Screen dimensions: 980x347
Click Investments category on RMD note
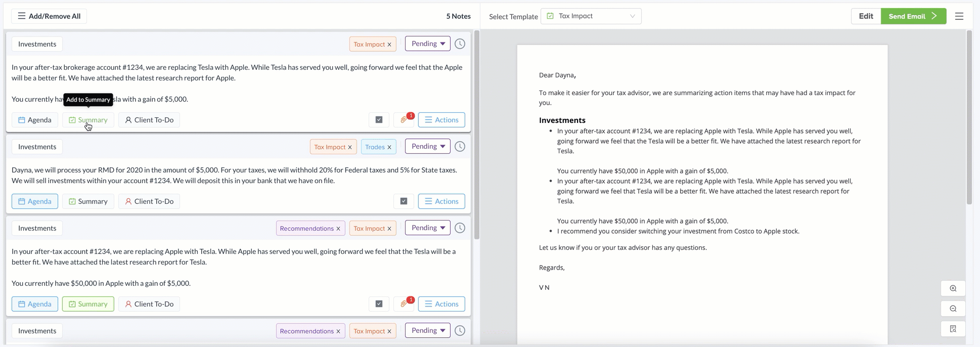pyautogui.click(x=37, y=147)
